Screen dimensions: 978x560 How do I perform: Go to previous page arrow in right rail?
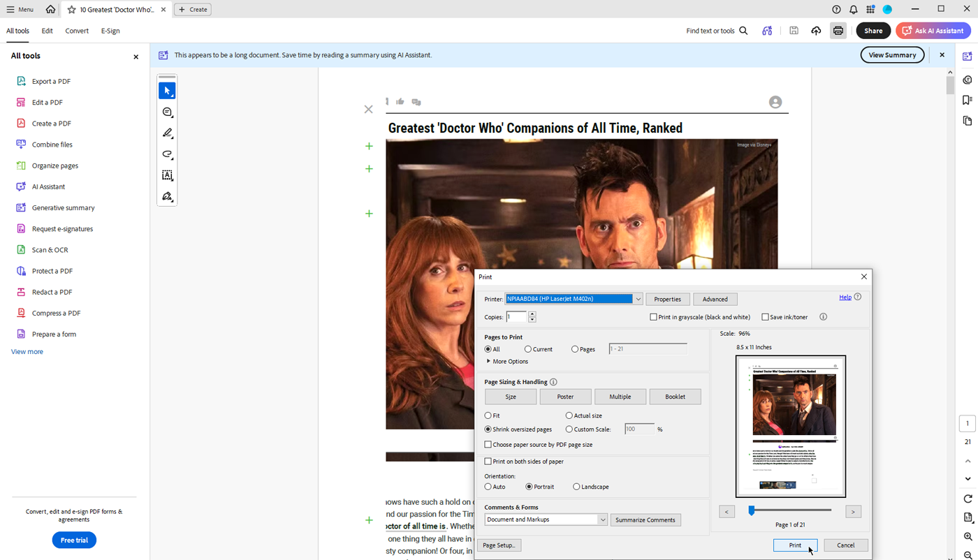click(x=968, y=461)
